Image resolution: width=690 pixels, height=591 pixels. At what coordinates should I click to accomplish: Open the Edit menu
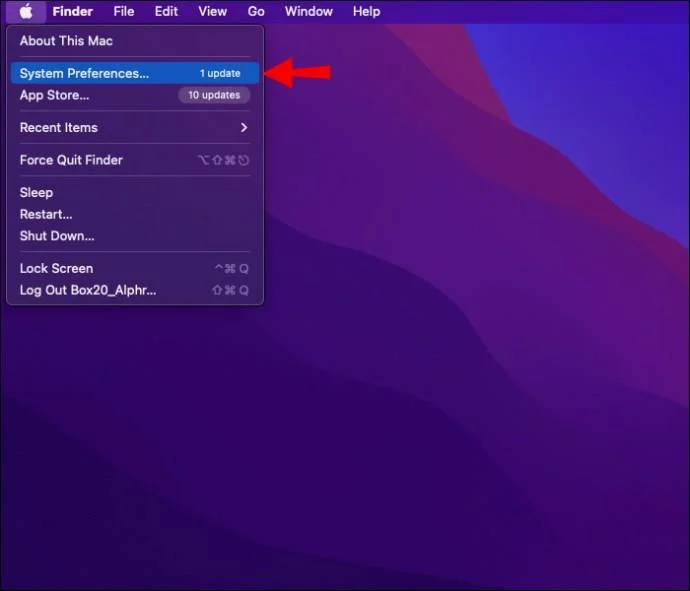coord(166,11)
